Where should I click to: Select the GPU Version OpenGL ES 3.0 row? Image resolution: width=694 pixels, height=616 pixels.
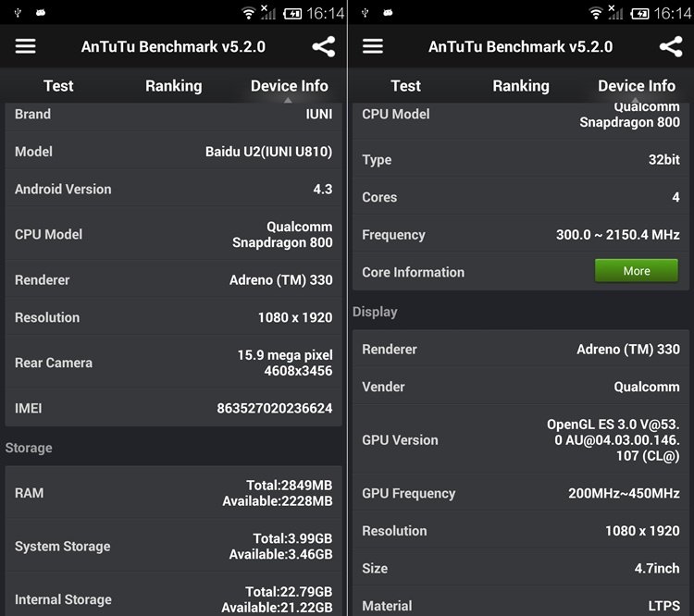[521, 440]
